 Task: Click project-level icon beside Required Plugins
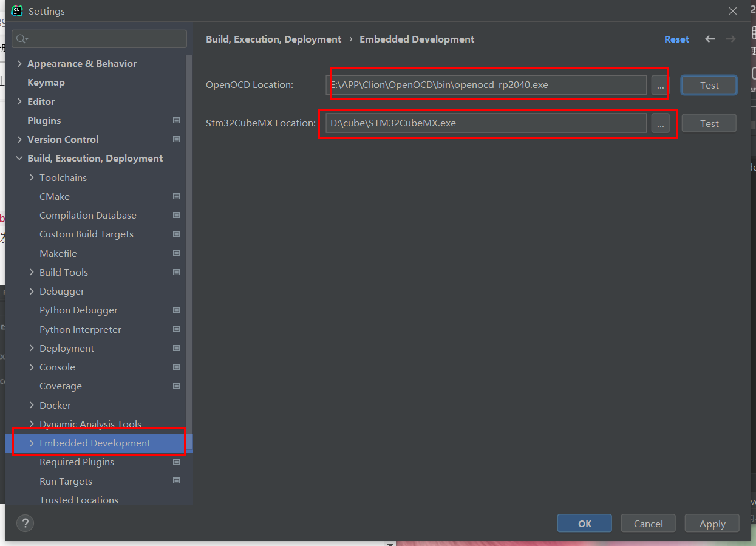click(176, 462)
